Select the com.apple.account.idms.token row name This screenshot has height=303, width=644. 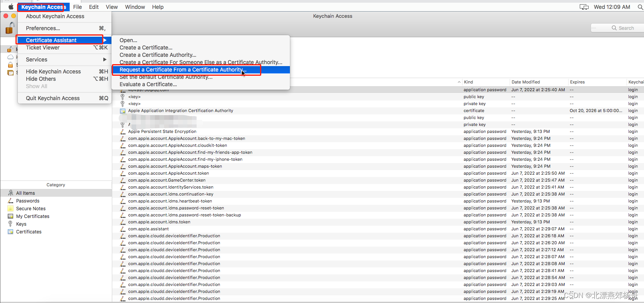159,222
